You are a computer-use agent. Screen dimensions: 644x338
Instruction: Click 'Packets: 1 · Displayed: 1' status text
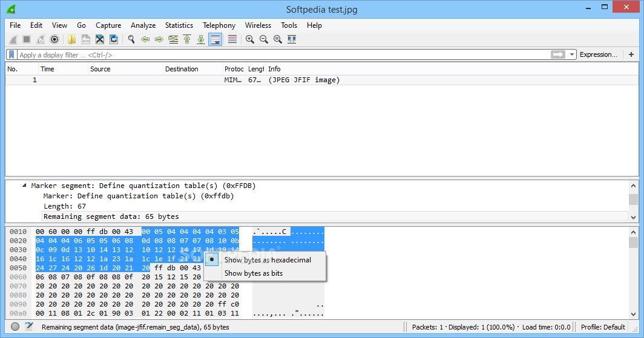463,327
